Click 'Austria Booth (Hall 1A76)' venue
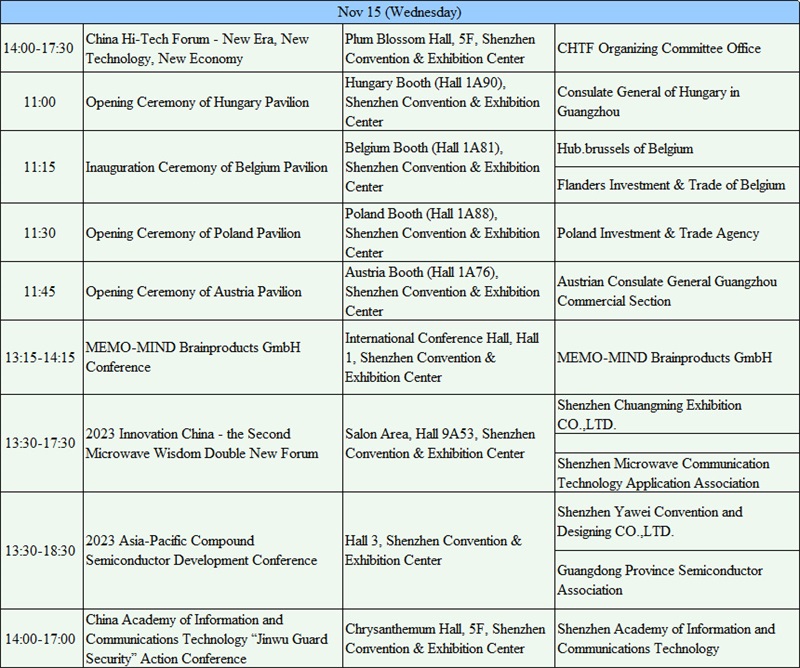Image resolution: width=800 pixels, height=668 pixels. 448,291
